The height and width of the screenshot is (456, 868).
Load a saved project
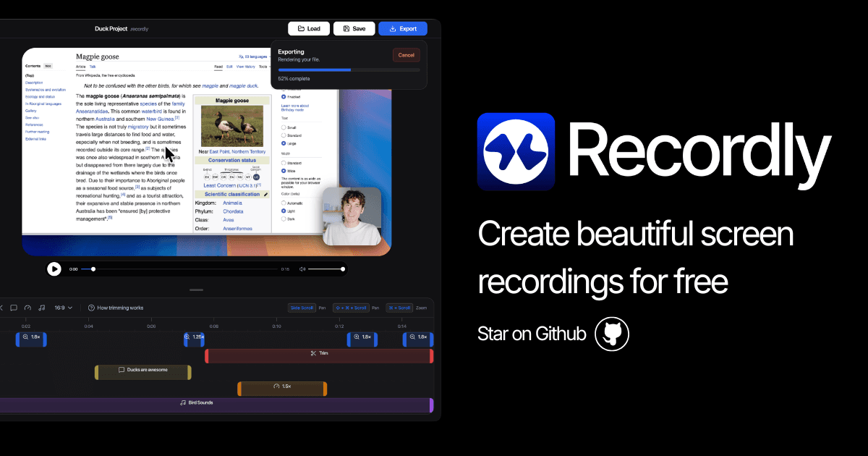[x=309, y=28]
